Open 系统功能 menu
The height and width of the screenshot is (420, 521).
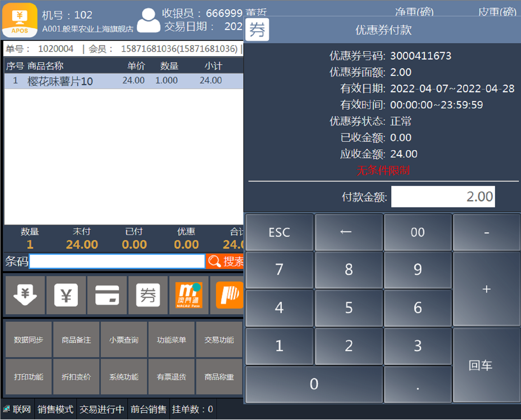(124, 377)
